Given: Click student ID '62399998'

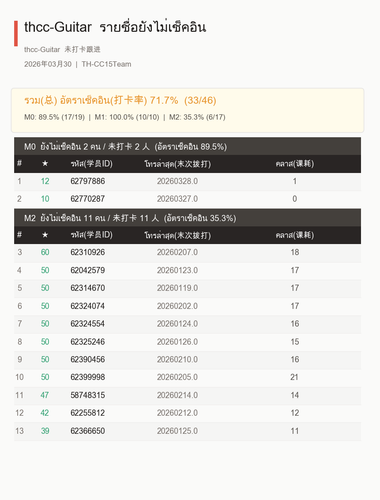Looking at the screenshot, I should [x=88, y=377].
